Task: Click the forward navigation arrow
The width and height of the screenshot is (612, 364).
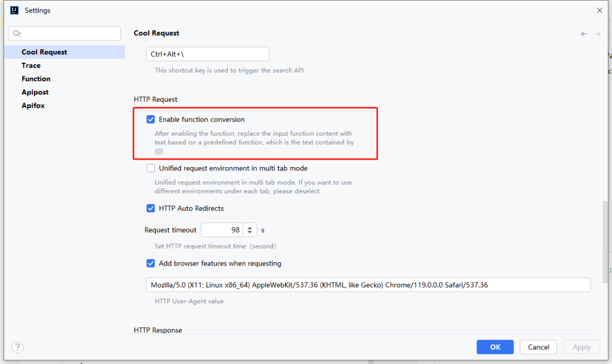Action: [597, 33]
